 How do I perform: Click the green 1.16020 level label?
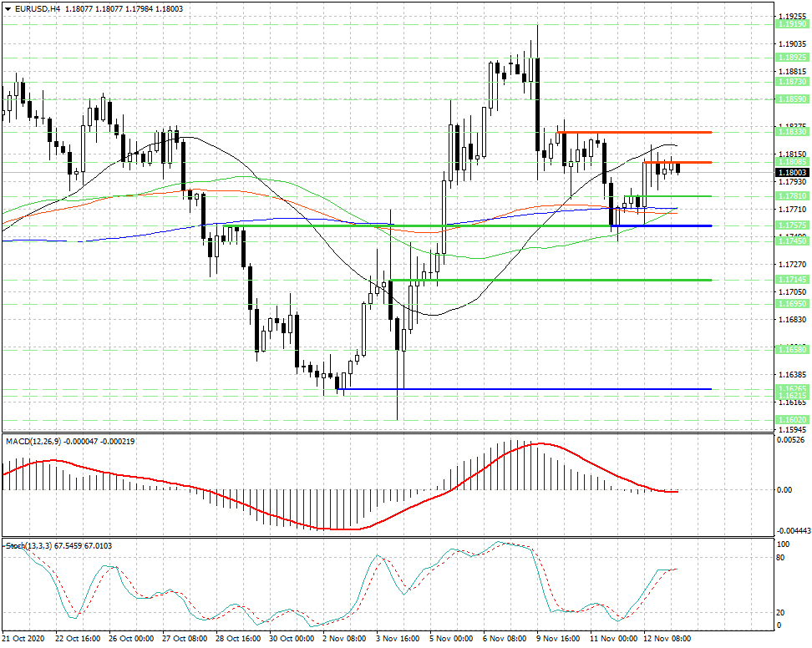pyautogui.click(x=792, y=420)
